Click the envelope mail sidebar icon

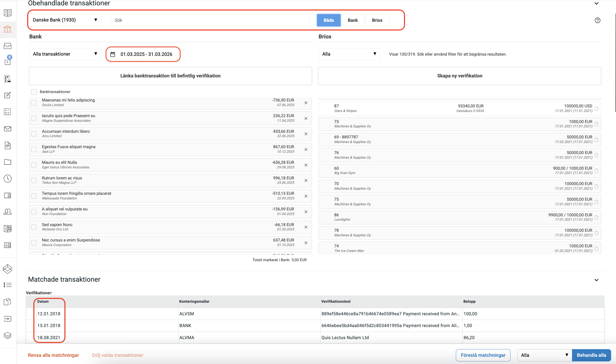(x=7, y=129)
